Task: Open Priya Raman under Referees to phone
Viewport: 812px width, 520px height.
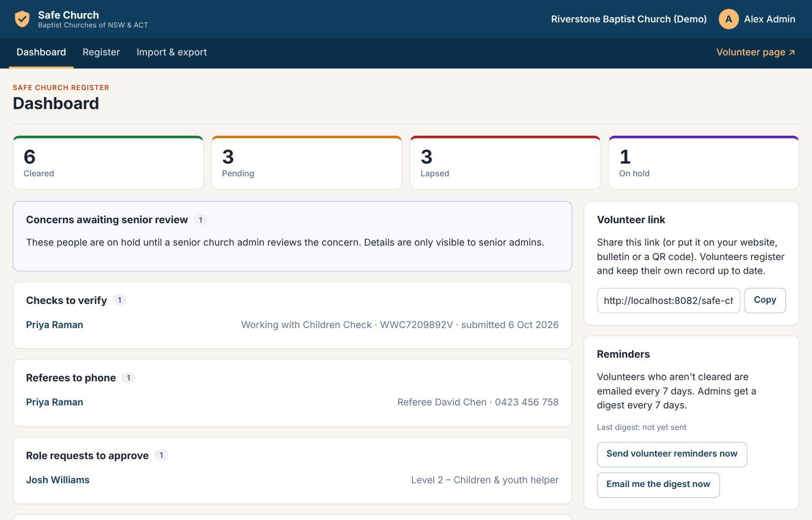Action: tap(54, 402)
